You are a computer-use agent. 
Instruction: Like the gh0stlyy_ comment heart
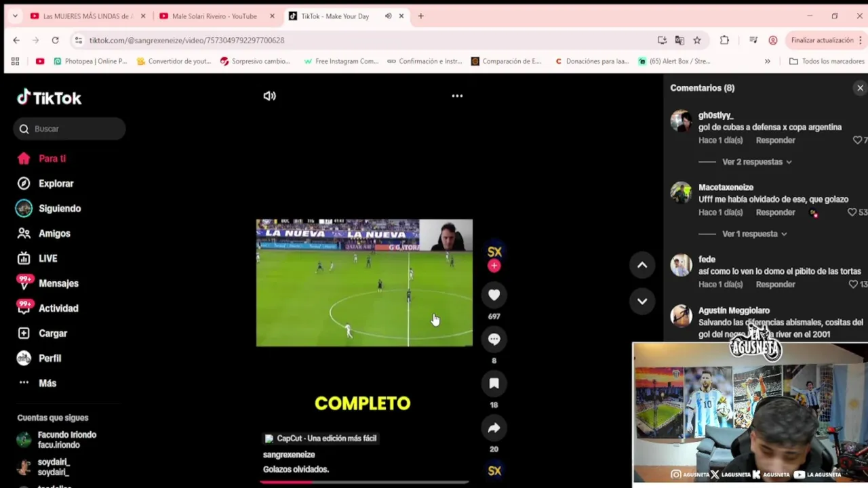pos(857,140)
